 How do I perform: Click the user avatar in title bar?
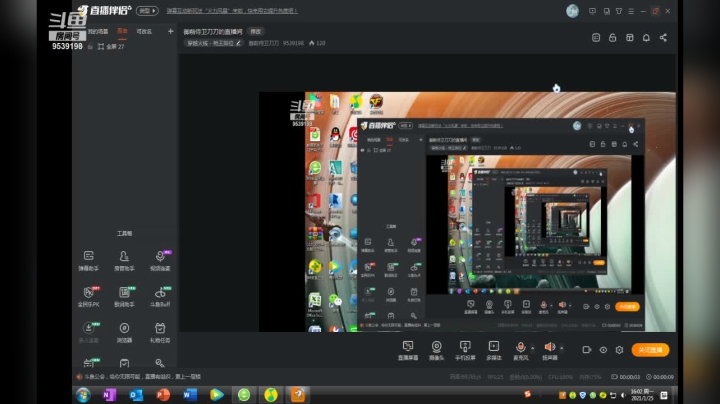(572, 11)
